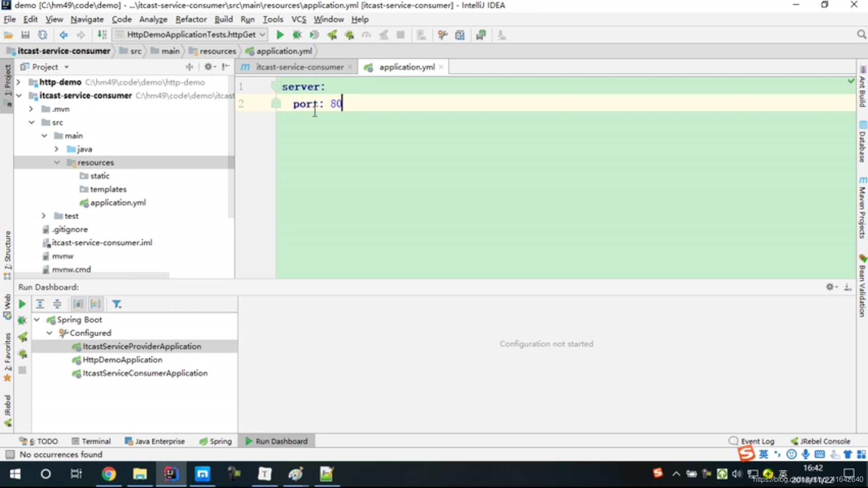
Task: Expand the test folder
Action: click(x=43, y=216)
